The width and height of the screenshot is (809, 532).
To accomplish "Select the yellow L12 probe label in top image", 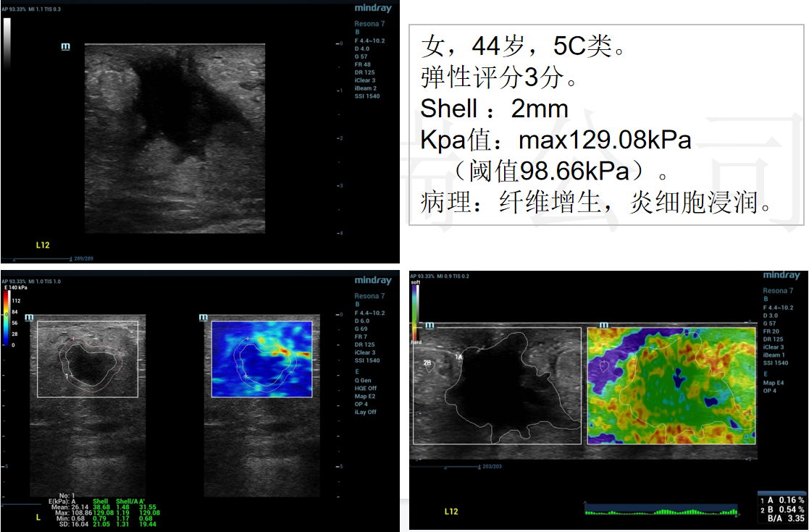I will point(44,245).
